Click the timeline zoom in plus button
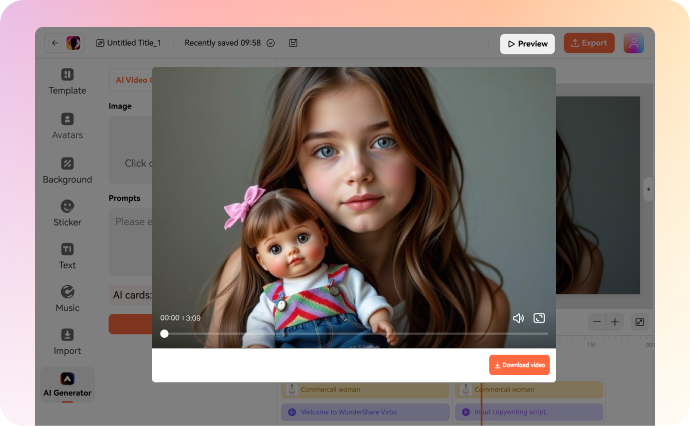Viewport: 690px width, 426px height. [x=615, y=322]
